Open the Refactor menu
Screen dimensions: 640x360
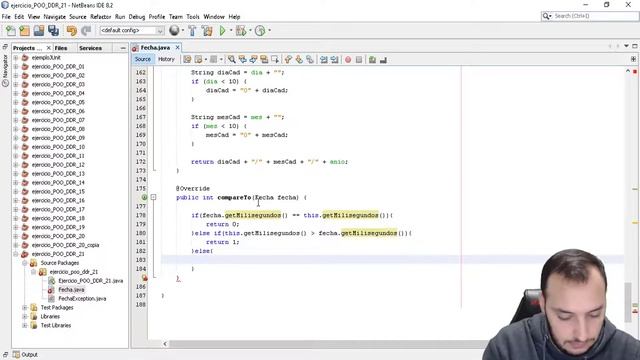pyautogui.click(x=100, y=17)
